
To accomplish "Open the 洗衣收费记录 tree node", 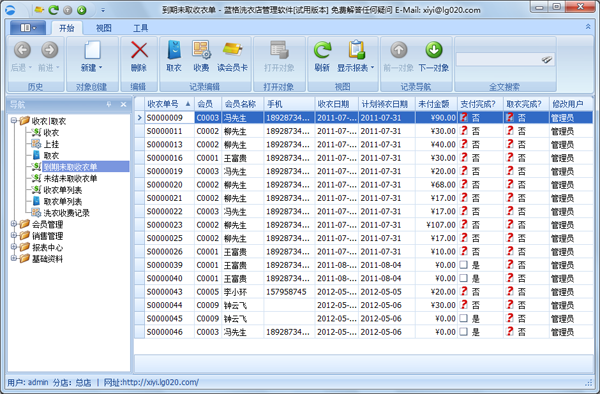I will coord(66,213).
